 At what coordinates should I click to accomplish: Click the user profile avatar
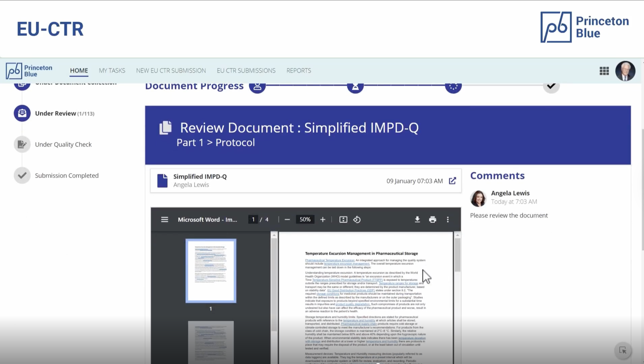(625, 71)
